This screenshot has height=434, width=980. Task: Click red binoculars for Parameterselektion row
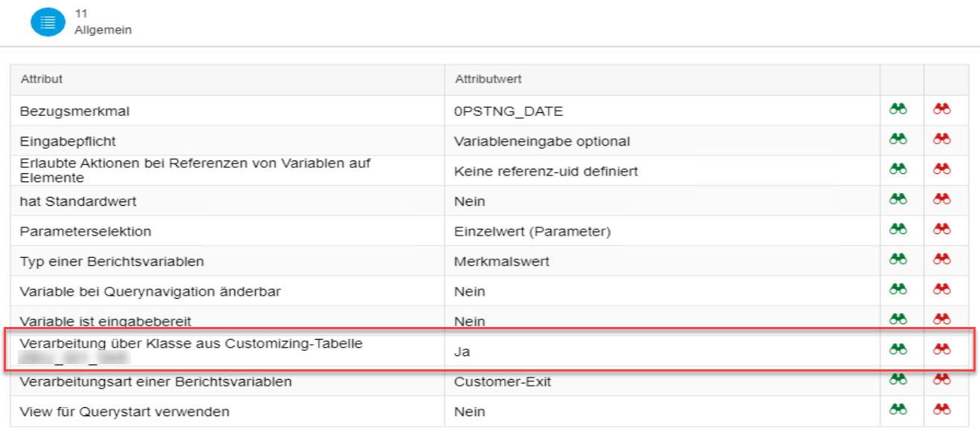[x=943, y=230]
